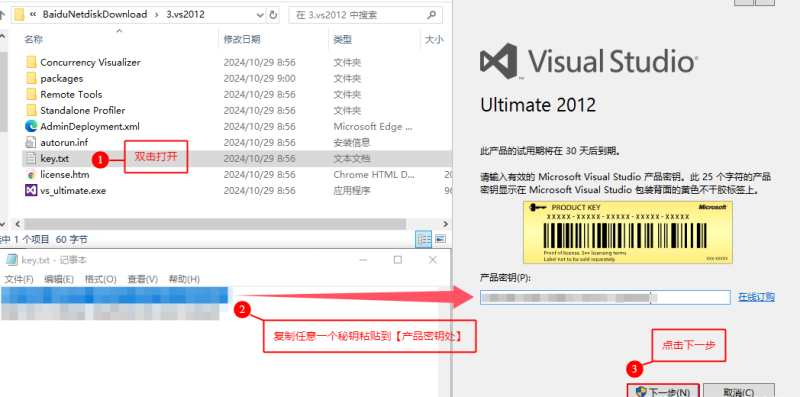Expand the hidden path breadcrumb chevron
Screen dimensions: 800x397
33,15
